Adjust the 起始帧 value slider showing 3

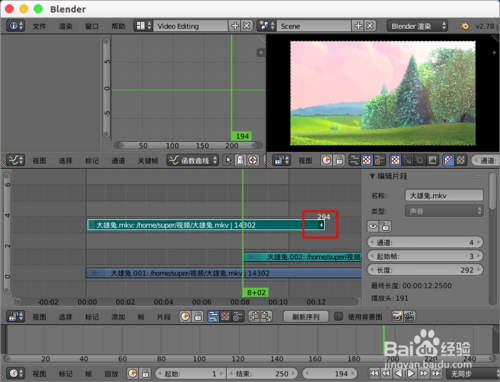[x=425, y=256]
